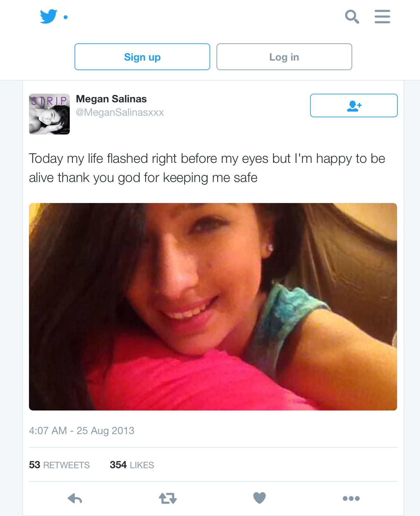Open the hamburger menu
Viewport: 420px width, 516px height.
[x=382, y=17]
